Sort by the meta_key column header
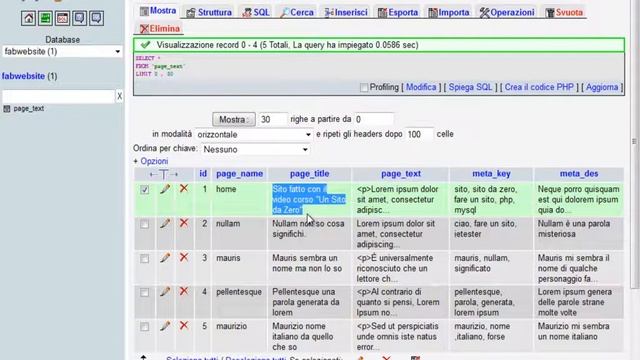This screenshot has height=360, width=640. point(491,174)
